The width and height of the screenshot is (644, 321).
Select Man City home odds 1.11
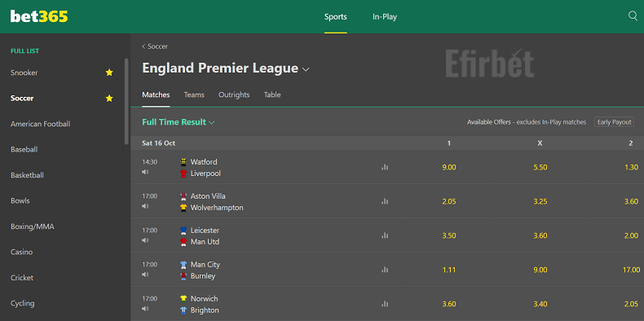coord(449,270)
